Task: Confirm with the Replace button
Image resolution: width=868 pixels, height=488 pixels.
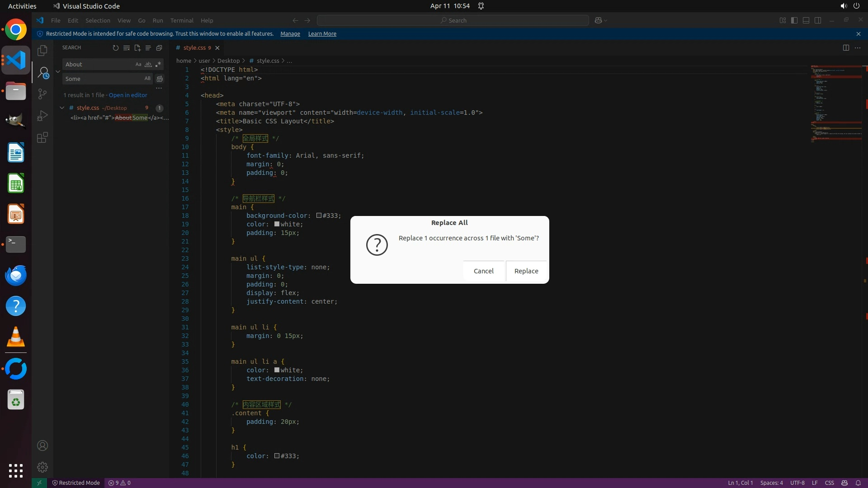Action: pos(526,271)
